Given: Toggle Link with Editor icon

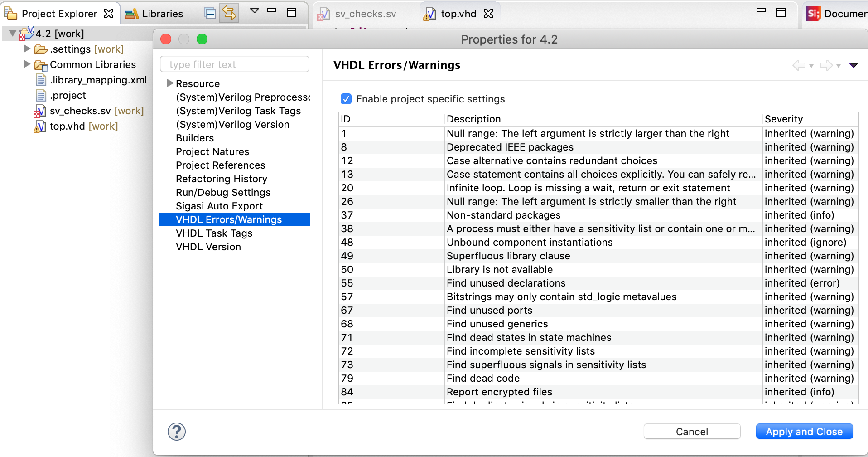Looking at the screenshot, I should tap(229, 13).
